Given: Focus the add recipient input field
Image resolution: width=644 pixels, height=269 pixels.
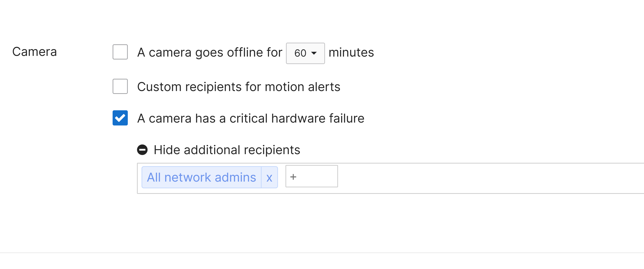Looking at the screenshot, I should pos(312,176).
